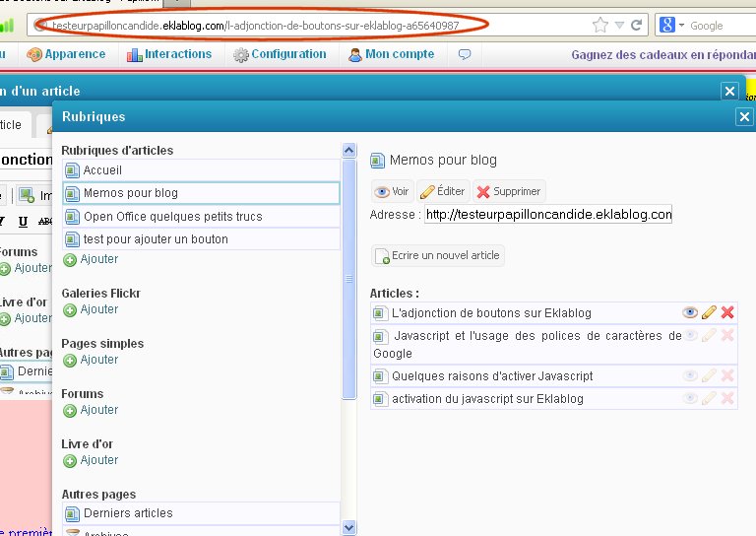This screenshot has height=536, width=756.
Task: Click the speech bubble chat icon
Action: click(465, 54)
